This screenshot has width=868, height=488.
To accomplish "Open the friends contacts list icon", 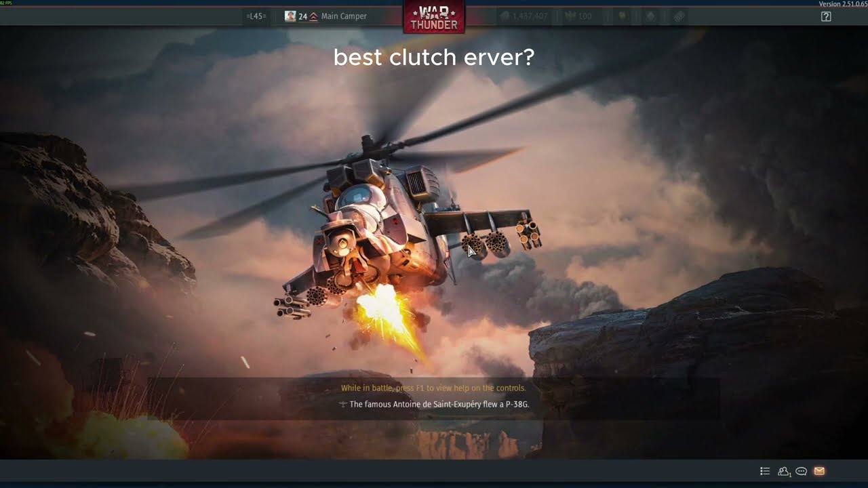I will tap(784, 471).
